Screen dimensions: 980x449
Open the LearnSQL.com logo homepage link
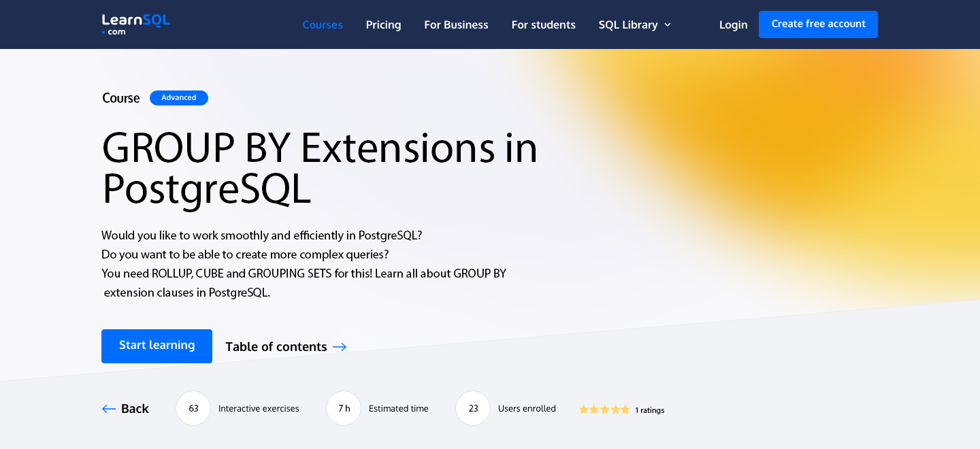(136, 24)
